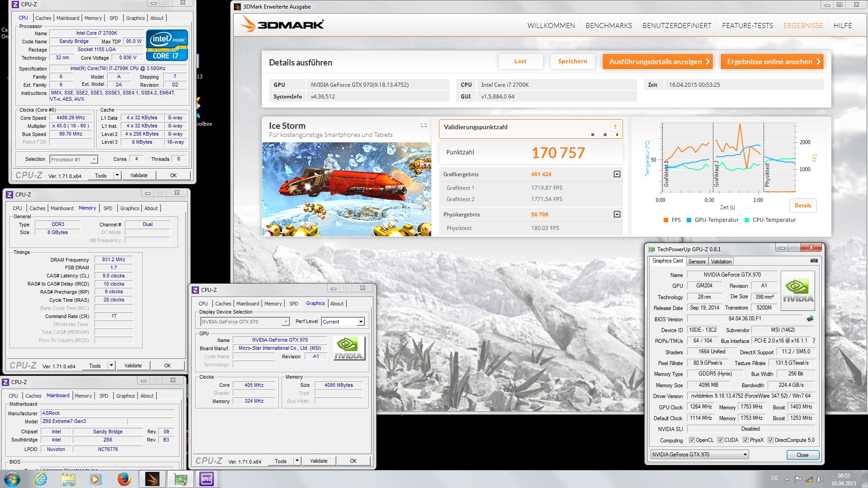Show hidden tray icons arrow
This screenshot has width=868, height=488.
787,479
